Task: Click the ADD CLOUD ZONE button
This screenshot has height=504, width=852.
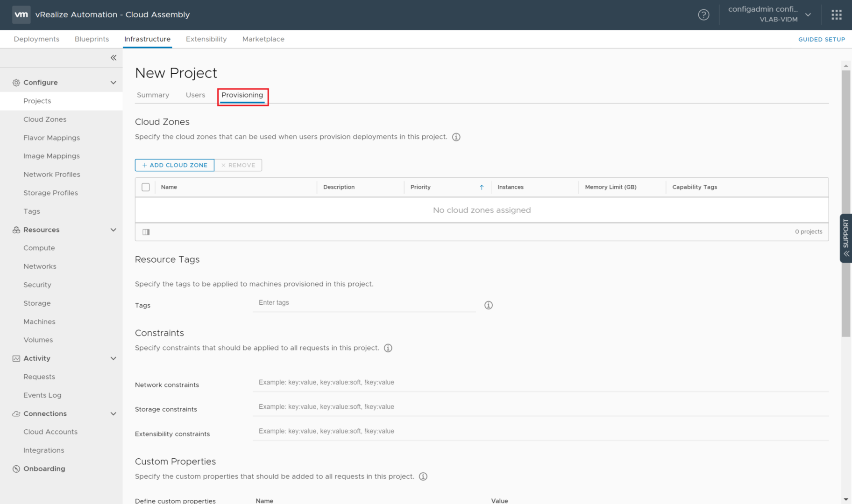Action: click(x=175, y=165)
